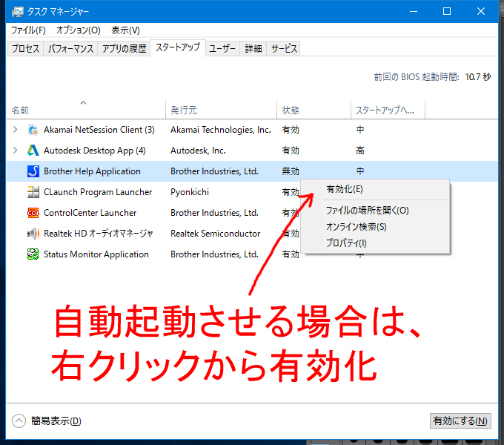The image size is (504, 445).
Task: Choose オンライン検索(S) in the context menu
Action: 375,227
